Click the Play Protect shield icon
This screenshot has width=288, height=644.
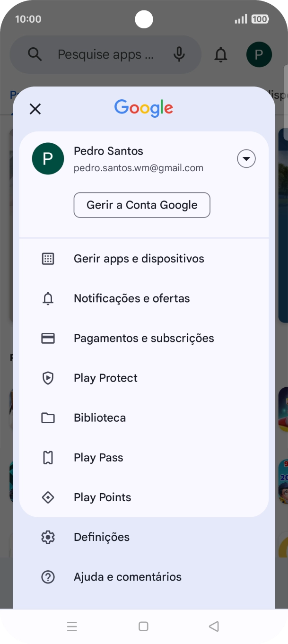[x=48, y=378]
